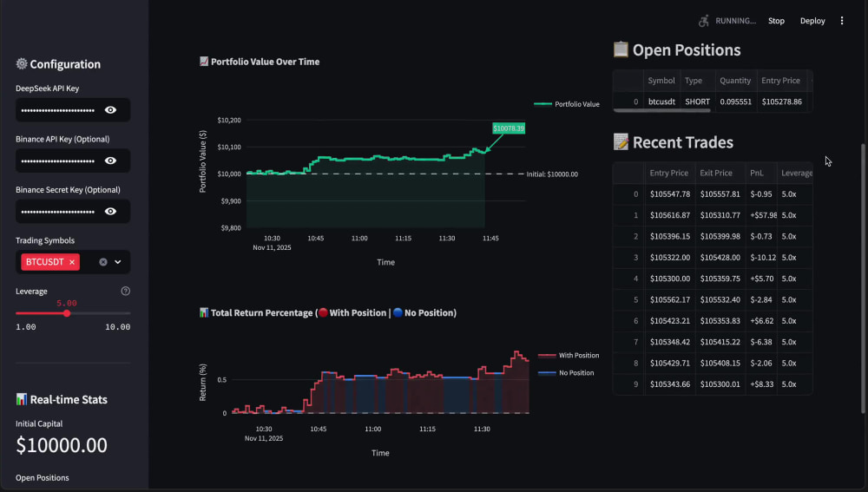Click the Configuration gear icon
Image resolution: width=868 pixels, height=492 pixels.
[22, 63]
